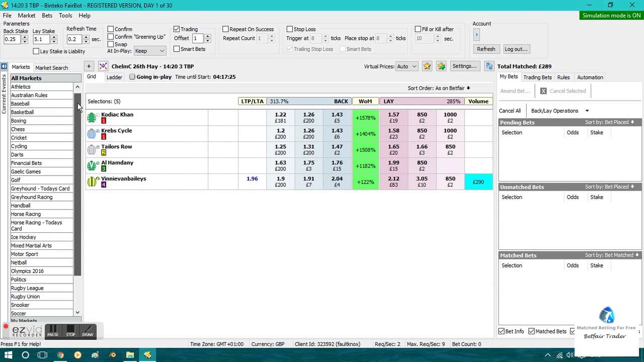The height and width of the screenshot is (362, 644).
Task: Enable Confirm "Greening Up" checkbox
Action: 111,37
